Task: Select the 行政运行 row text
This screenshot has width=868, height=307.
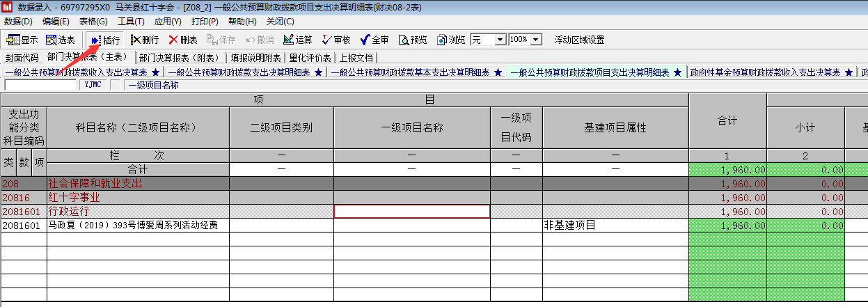Action: pyautogui.click(x=69, y=212)
